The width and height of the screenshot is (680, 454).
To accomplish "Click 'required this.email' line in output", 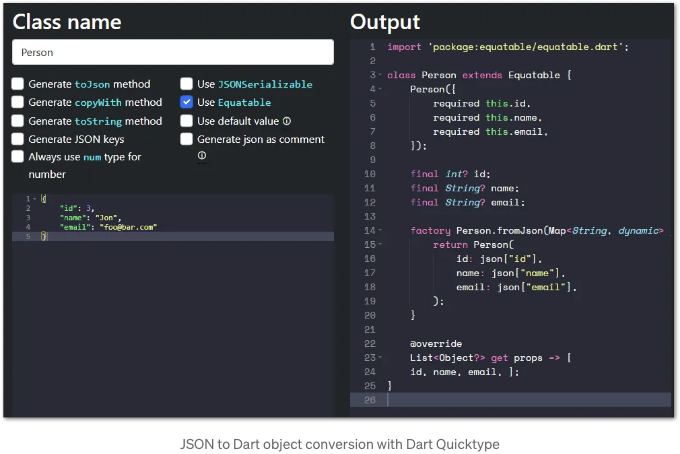I will 490,132.
